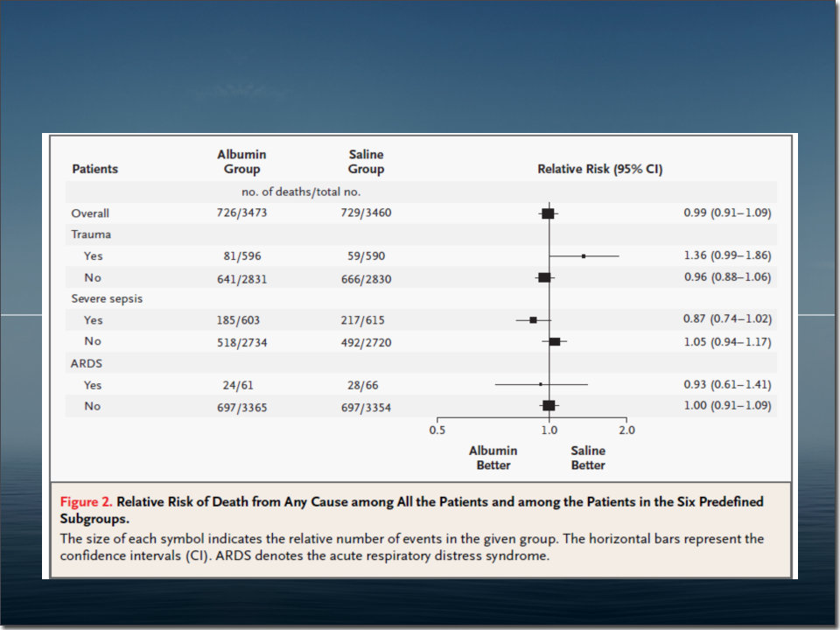
Task: Click the 'Relative Risk (95% CI)' heading
Action: [x=599, y=169]
